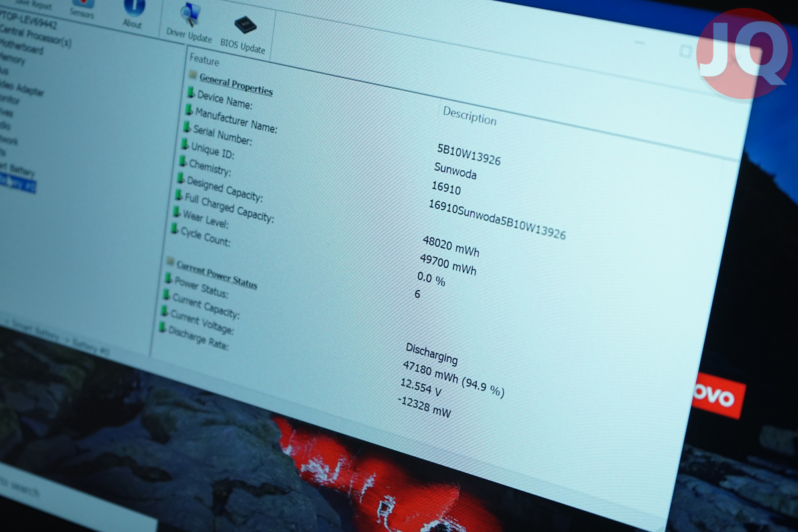Click designed capacity value 48020 mWh

point(450,246)
